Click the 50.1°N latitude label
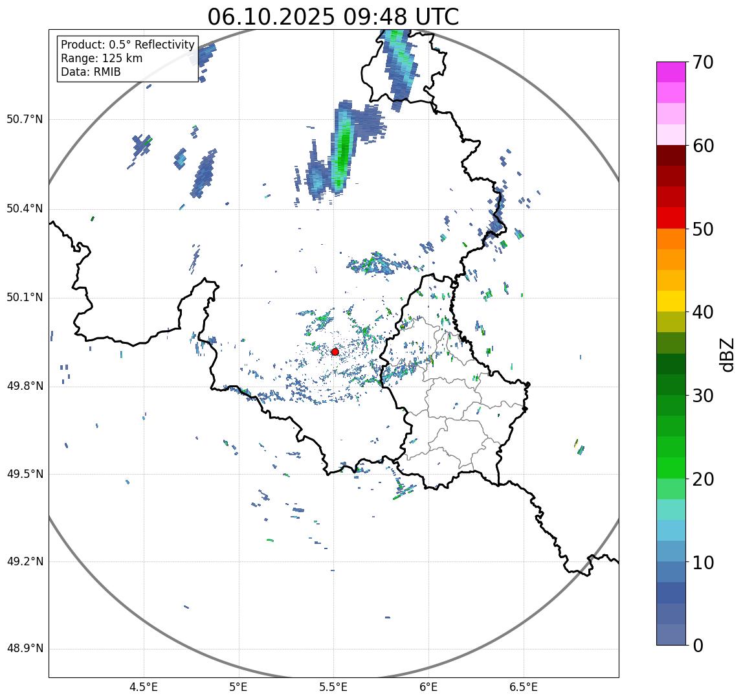 25,297
